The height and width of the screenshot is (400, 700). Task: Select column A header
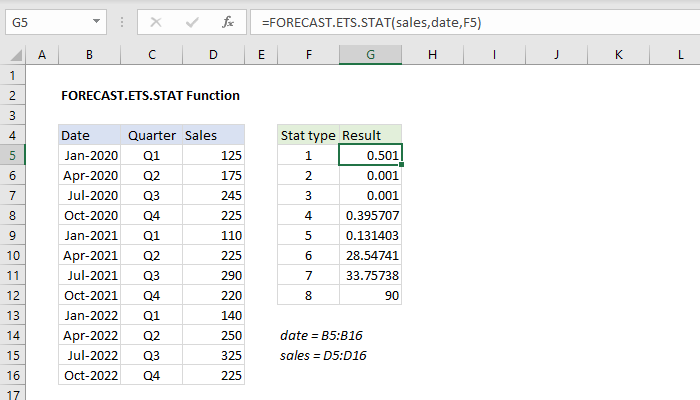[42, 55]
